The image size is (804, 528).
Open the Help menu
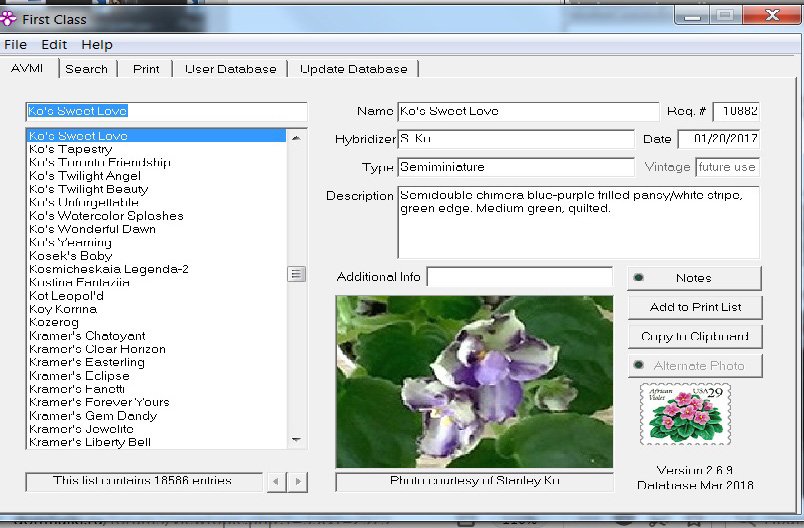click(97, 45)
